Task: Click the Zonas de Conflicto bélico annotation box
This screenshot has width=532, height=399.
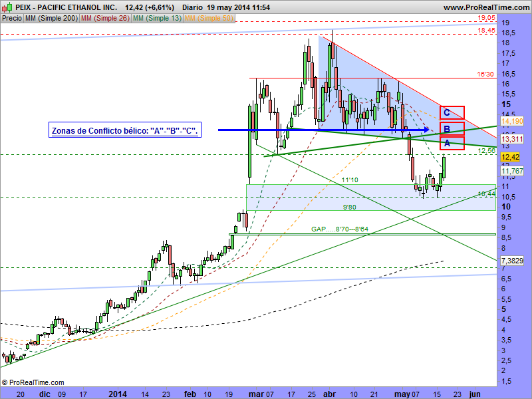Action: pyautogui.click(x=125, y=130)
